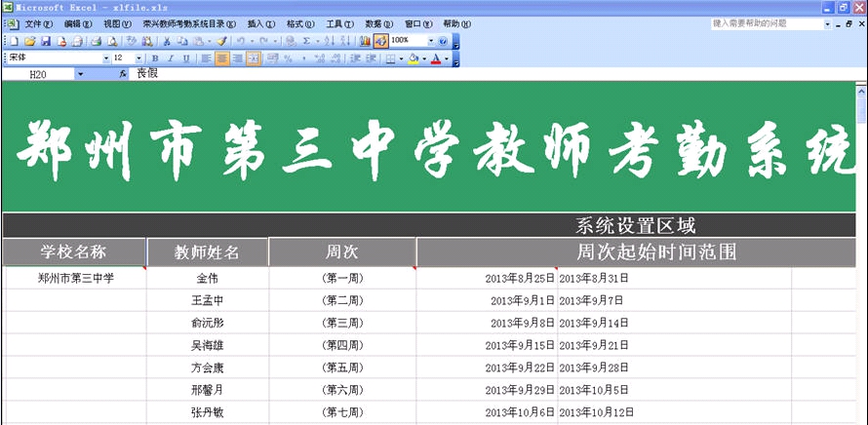The width and height of the screenshot is (868, 425).
Task: Select the Format Painter brush
Action: coord(221,41)
